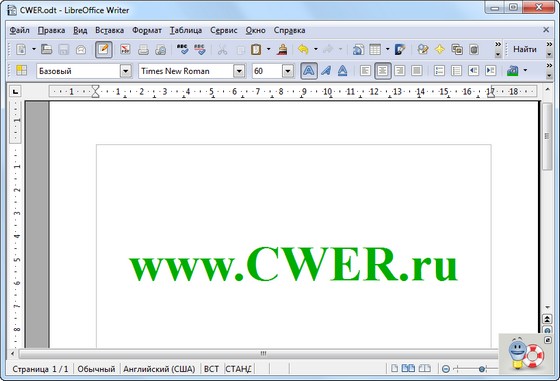The height and width of the screenshot is (381, 560).
Task: Click the Decrease indent icon
Action: point(474,70)
